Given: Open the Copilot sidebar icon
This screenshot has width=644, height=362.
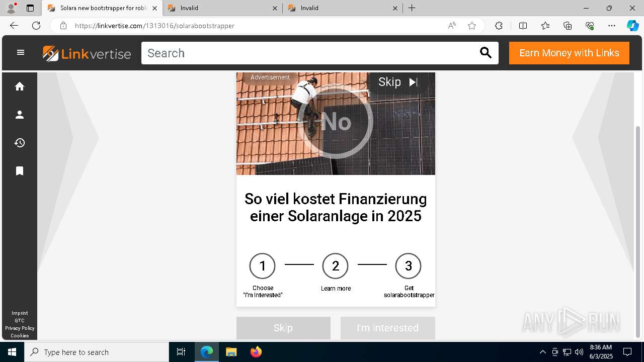Looking at the screenshot, I should pyautogui.click(x=632, y=26).
